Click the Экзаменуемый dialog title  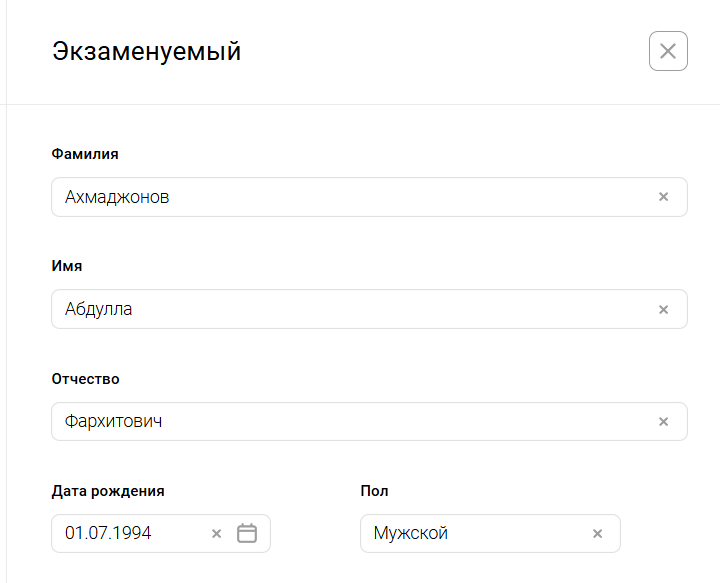pos(146,51)
